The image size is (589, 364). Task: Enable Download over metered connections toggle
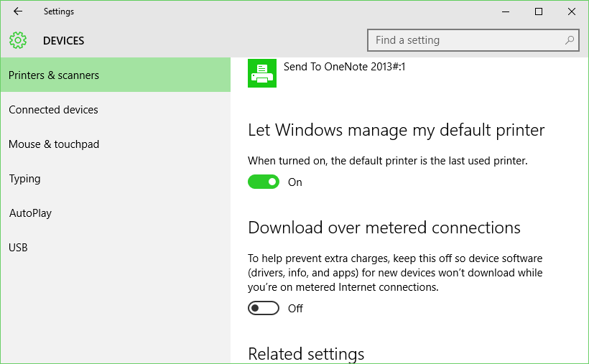point(264,309)
